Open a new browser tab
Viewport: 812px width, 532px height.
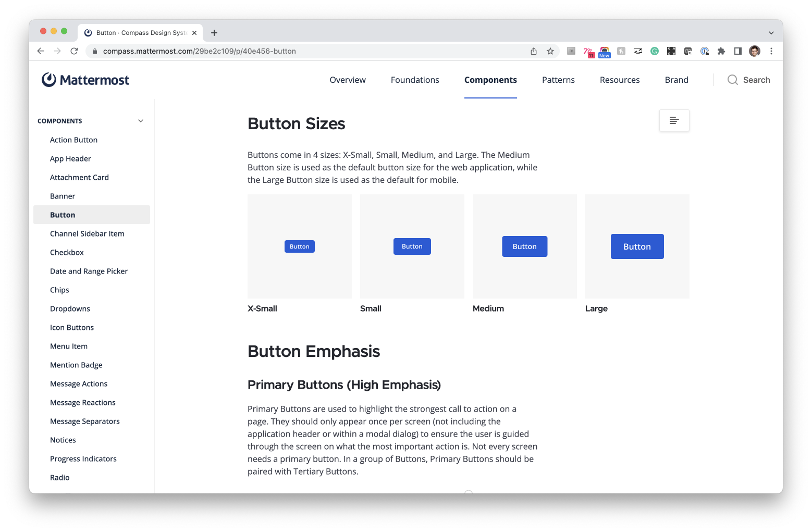(214, 33)
